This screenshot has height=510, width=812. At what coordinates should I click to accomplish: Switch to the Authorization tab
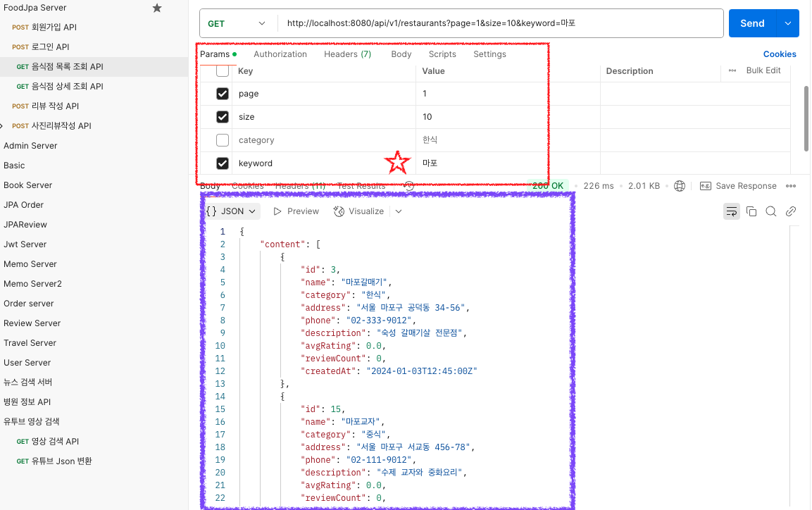click(280, 54)
